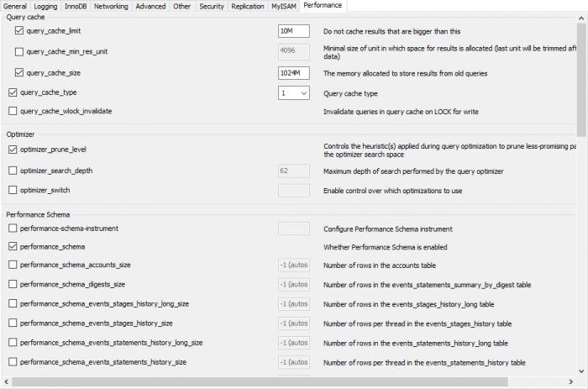588x389 pixels.
Task: Open the Security tab
Action: click(212, 6)
